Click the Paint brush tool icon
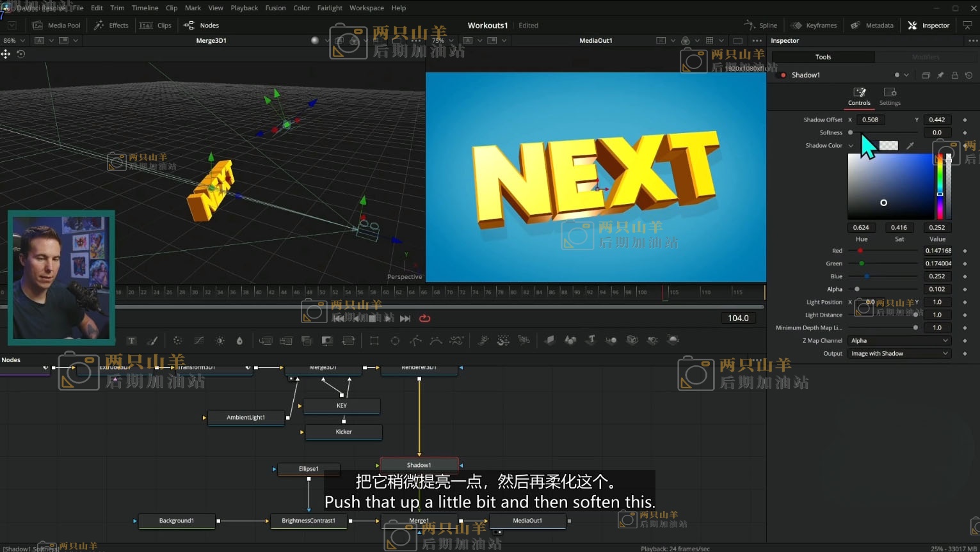Image resolution: width=980 pixels, height=552 pixels. [152, 341]
